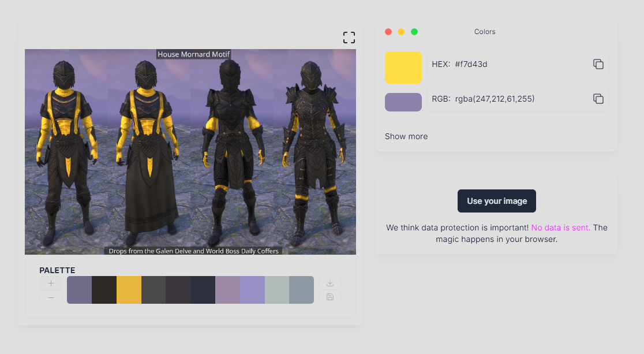Click the Use your image button
The image size is (644, 354).
tap(496, 201)
